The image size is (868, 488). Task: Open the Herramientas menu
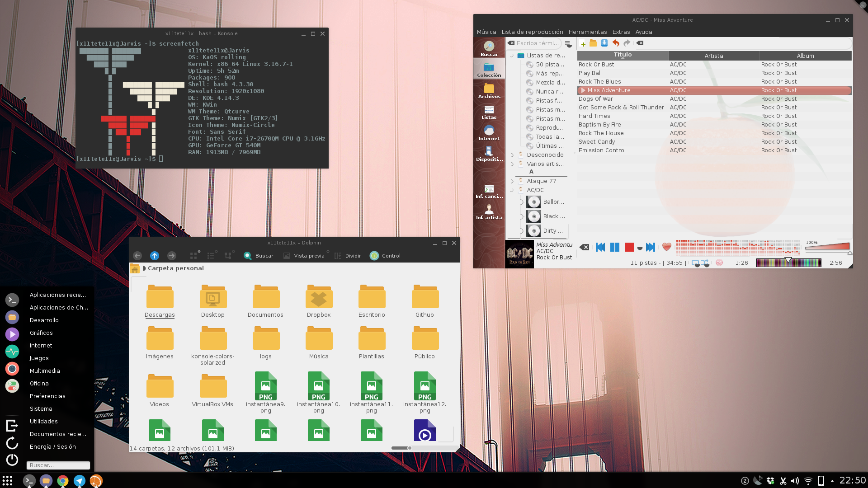(x=588, y=32)
